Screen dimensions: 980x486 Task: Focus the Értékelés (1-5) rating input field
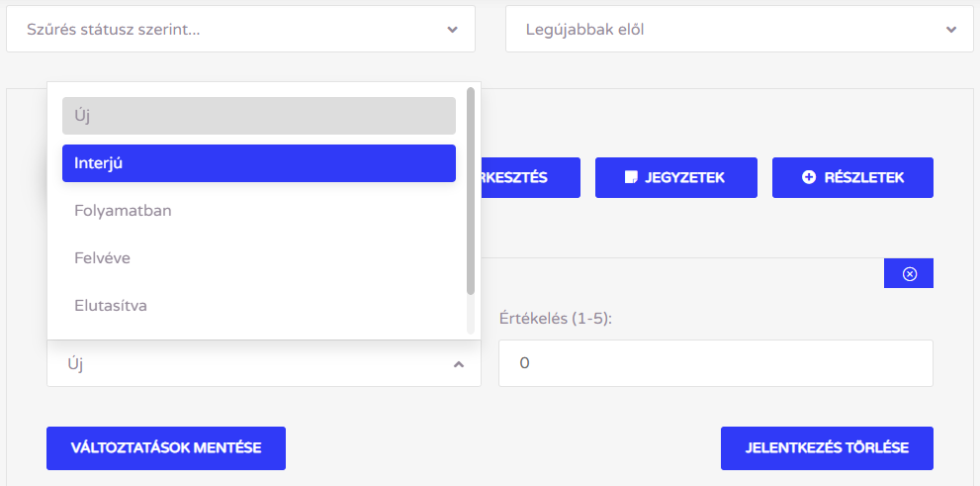tap(715, 363)
